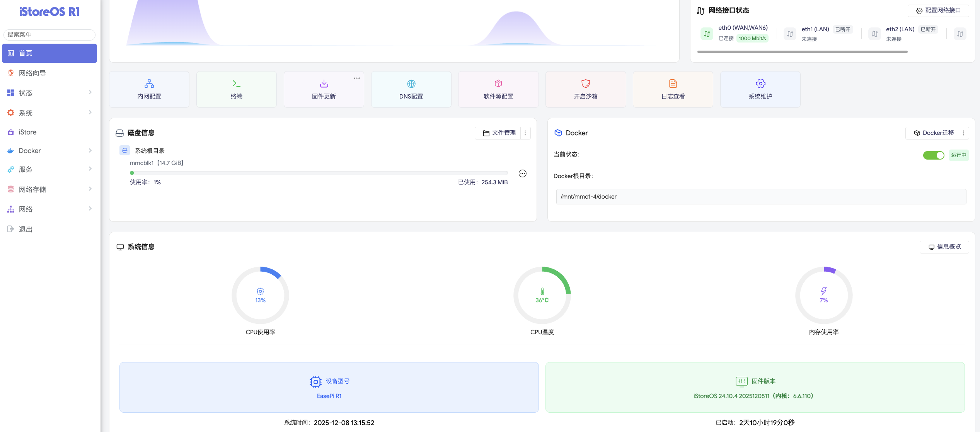This screenshot has height=432, width=980.
Task: Click the 文件管理 button
Action: [x=499, y=133]
